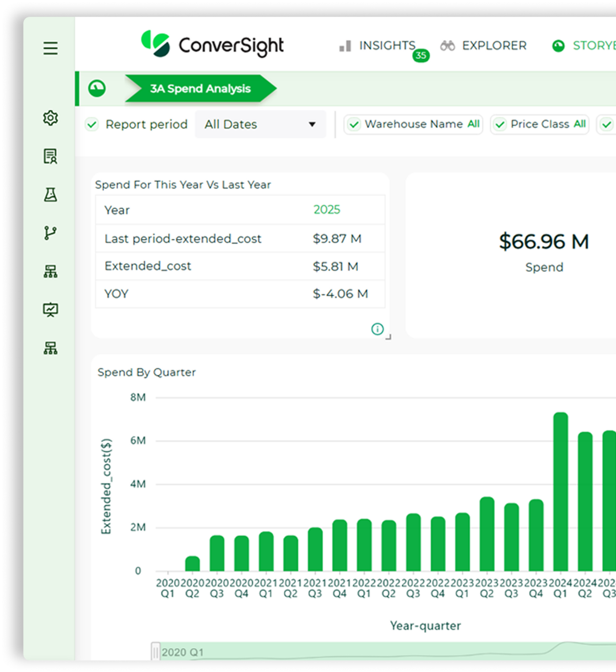The image size is (616, 672).
Task: Open the hamburger menu
Action: tap(50, 48)
